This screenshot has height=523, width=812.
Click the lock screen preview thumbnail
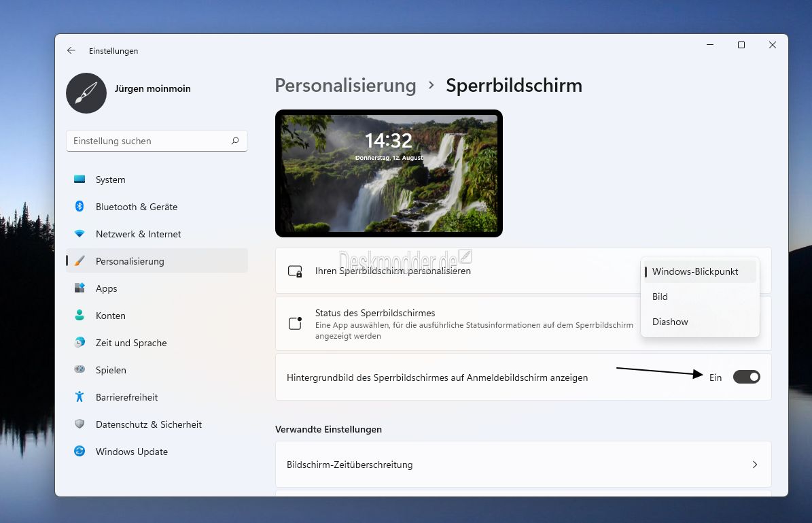389,173
